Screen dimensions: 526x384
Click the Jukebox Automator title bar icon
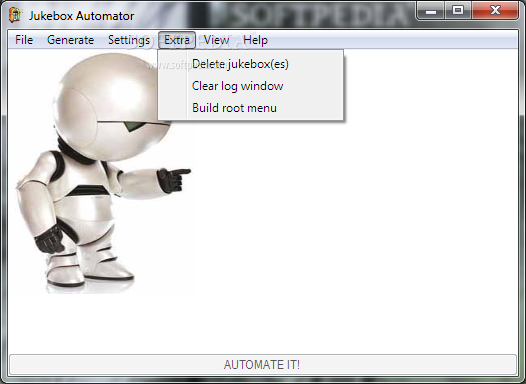15,15
